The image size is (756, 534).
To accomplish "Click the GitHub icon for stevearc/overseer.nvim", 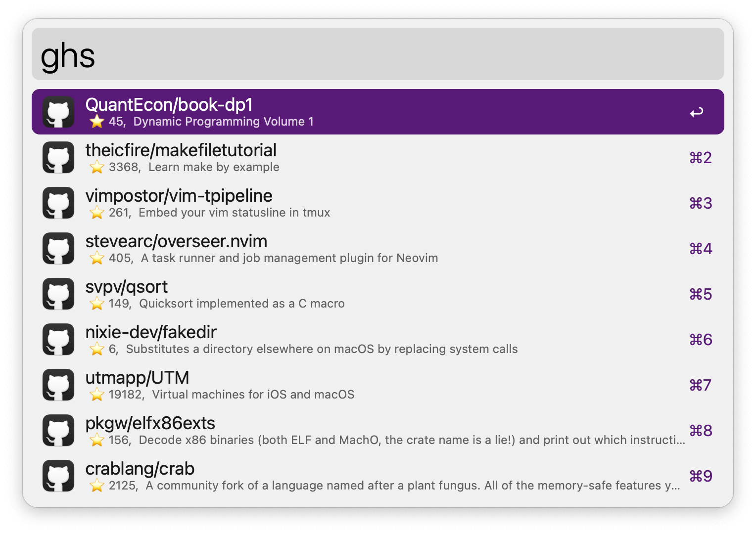I will (58, 249).
